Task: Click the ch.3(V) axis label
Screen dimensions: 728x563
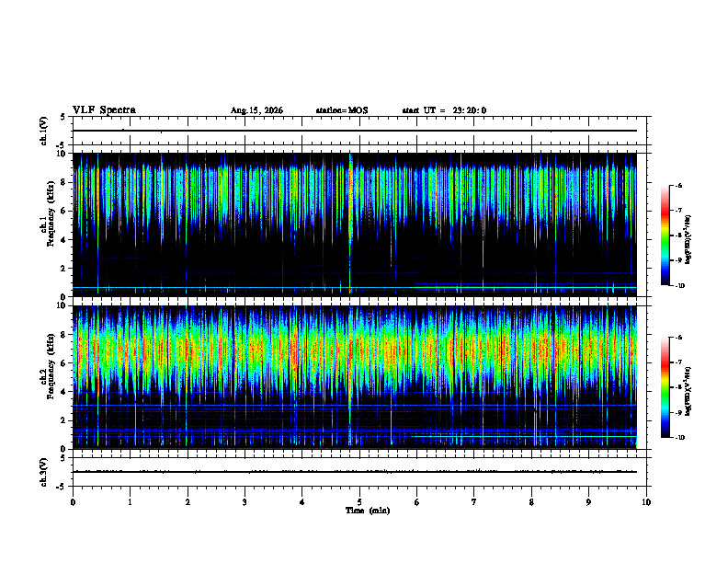Action: pyautogui.click(x=43, y=472)
